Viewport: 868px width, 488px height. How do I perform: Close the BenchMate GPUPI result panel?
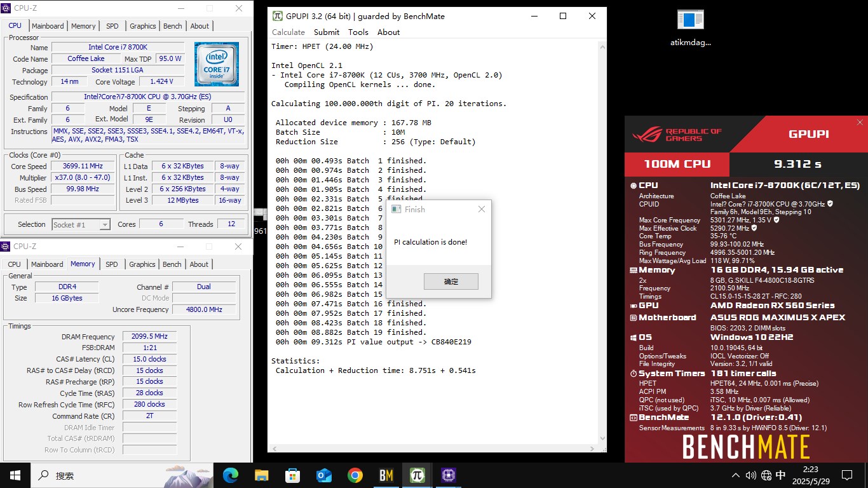[x=860, y=123]
